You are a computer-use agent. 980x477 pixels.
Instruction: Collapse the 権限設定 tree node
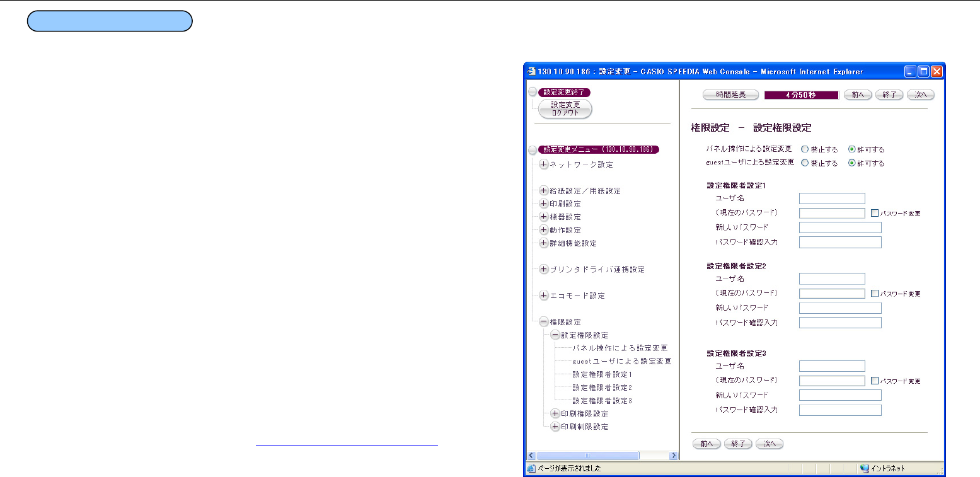click(544, 321)
